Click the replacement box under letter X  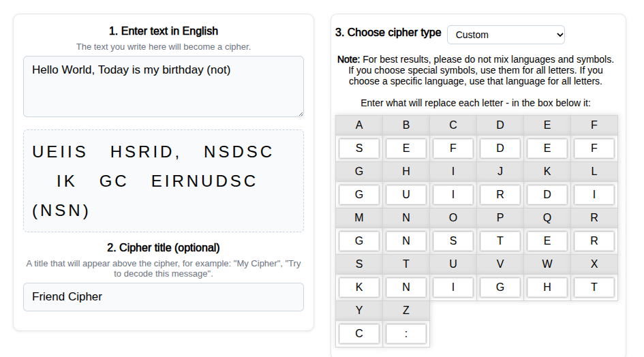[594, 288]
